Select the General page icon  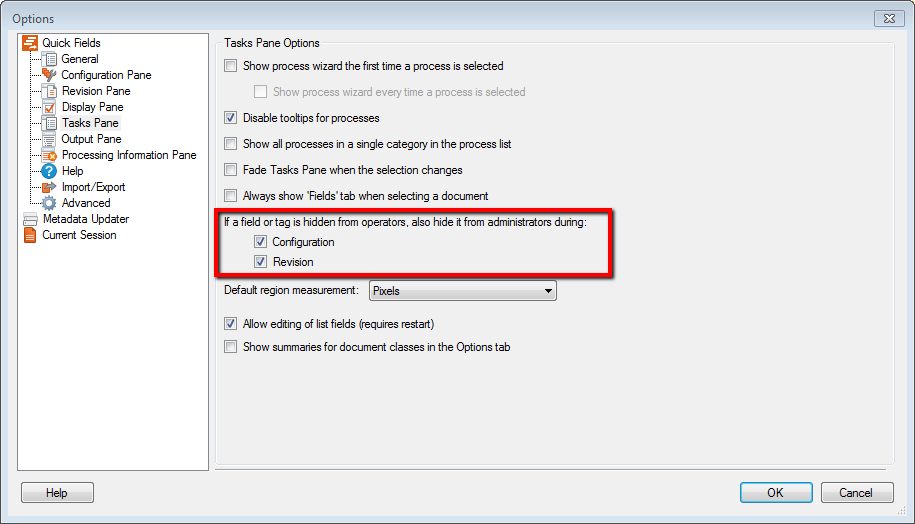[50, 59]
